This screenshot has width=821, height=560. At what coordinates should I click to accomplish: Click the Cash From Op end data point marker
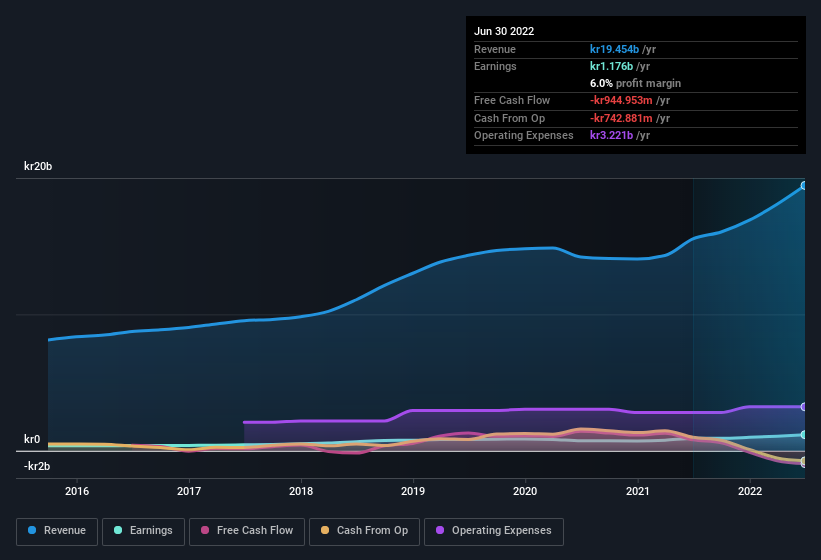click(x=804, y=461)
